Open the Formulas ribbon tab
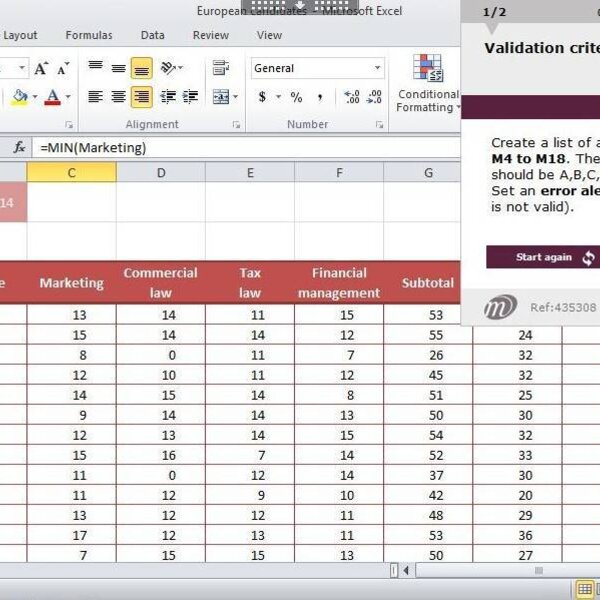The width and height of the screenshot is (600, 600). click(89, 35)
